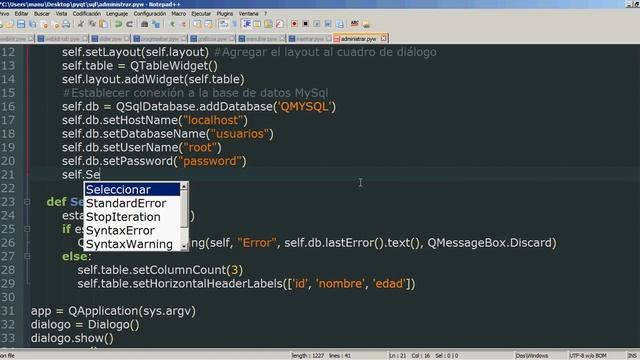Viewport: 640px width, 360px height.
Task: Open the Buscar menu
Action: pyautogui.click(x=42, y=13)
